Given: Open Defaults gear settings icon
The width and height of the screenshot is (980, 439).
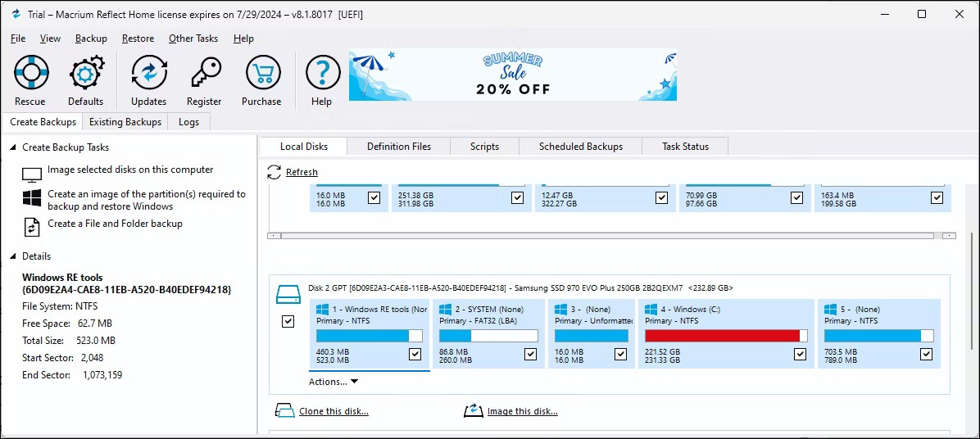Looking at the screenshot, I should [86, 74].
